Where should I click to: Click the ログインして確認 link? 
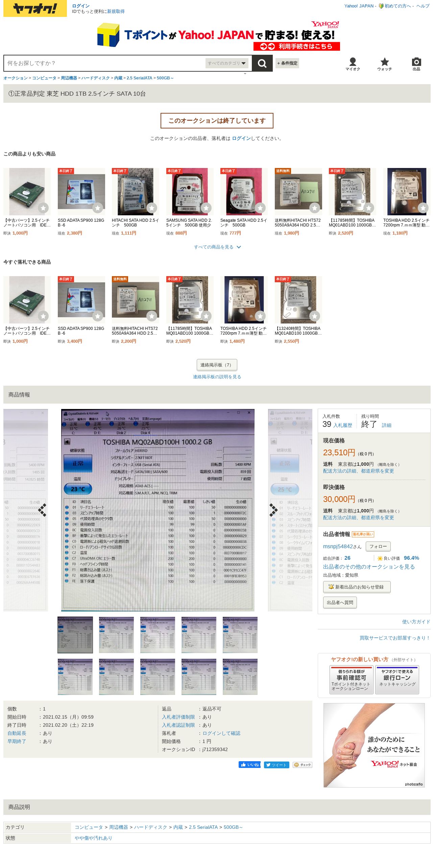221,733
